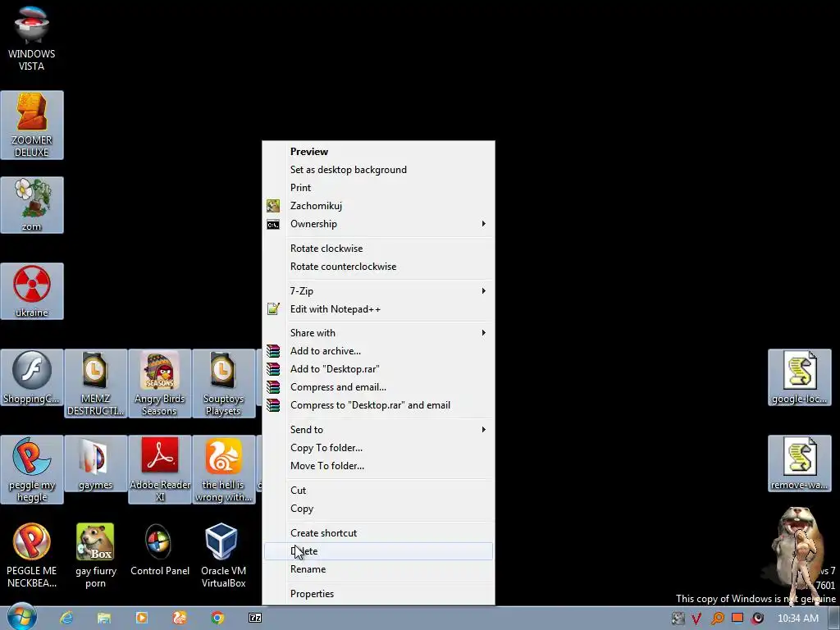This screenshot has height=630, width=840.
Task: Select the Oracle VM VirtualBox icon
Action: 223,555
